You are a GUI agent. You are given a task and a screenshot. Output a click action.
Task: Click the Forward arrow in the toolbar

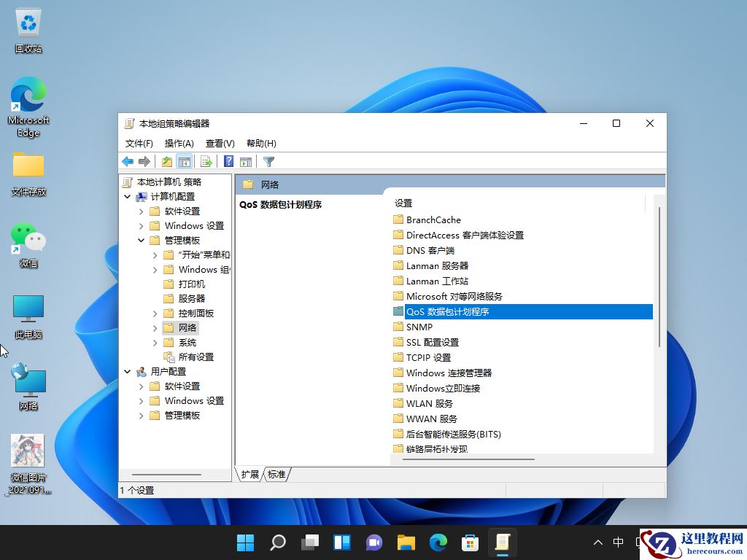click(144, 161)
